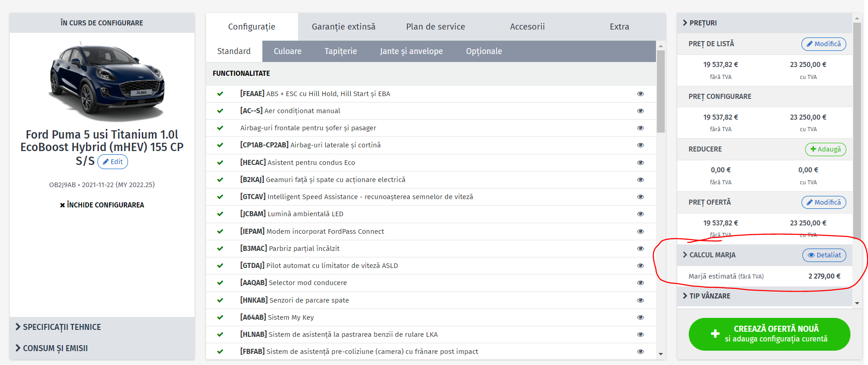This screenshot has width=868, height=365.
Task: Toggle checkmark for Asistent pentru condus Eco
Action: (x=220, y=163)
